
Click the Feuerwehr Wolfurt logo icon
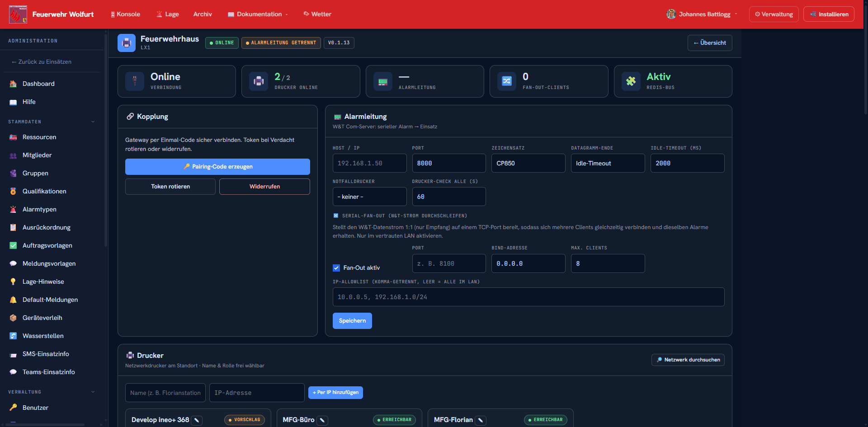[18, 14]
